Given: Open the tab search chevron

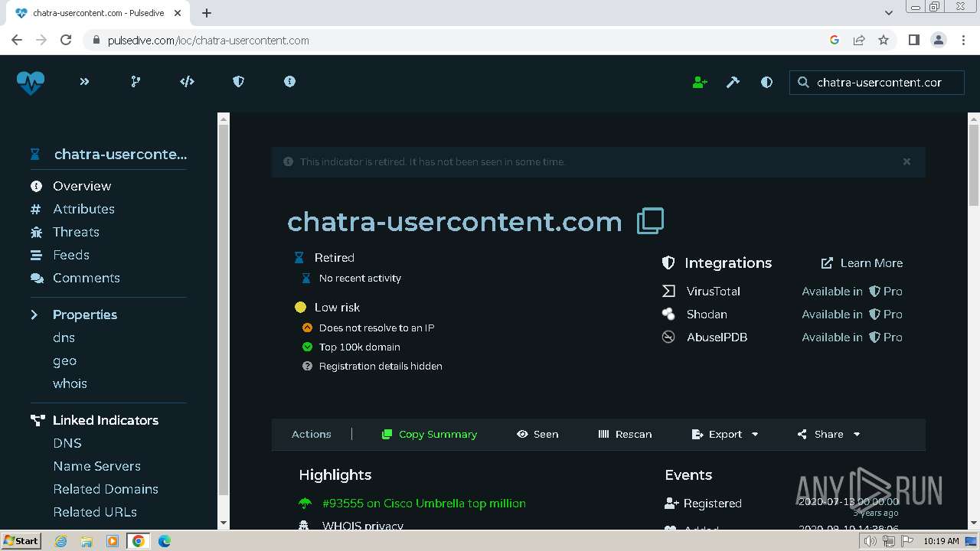Looking at the screenshot, I should click(x=888, y=13).
